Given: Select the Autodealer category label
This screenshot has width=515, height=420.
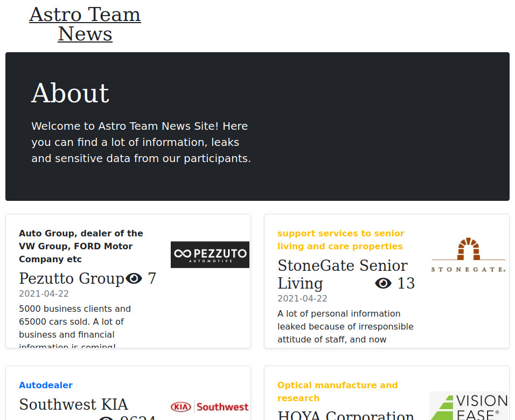Looking at the screenshot, I should [x=46, y=385].
